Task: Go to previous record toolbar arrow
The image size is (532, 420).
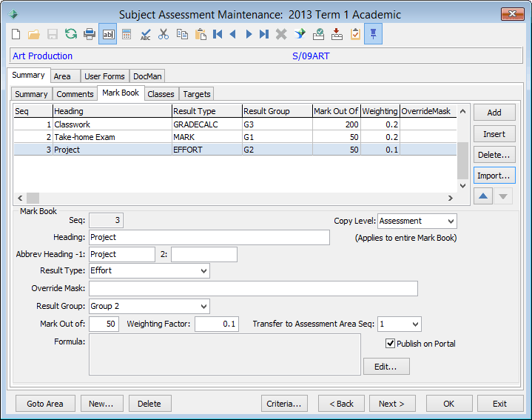Action: point(233,34)
